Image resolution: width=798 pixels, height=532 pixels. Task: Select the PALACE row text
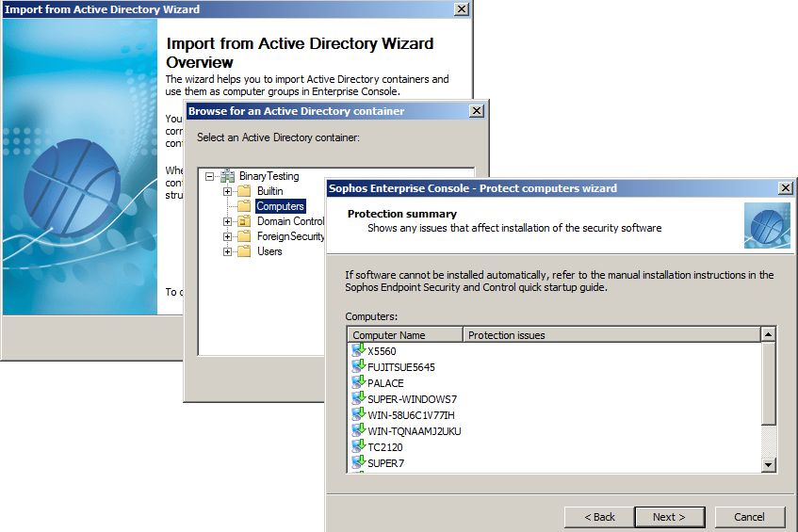385,383
